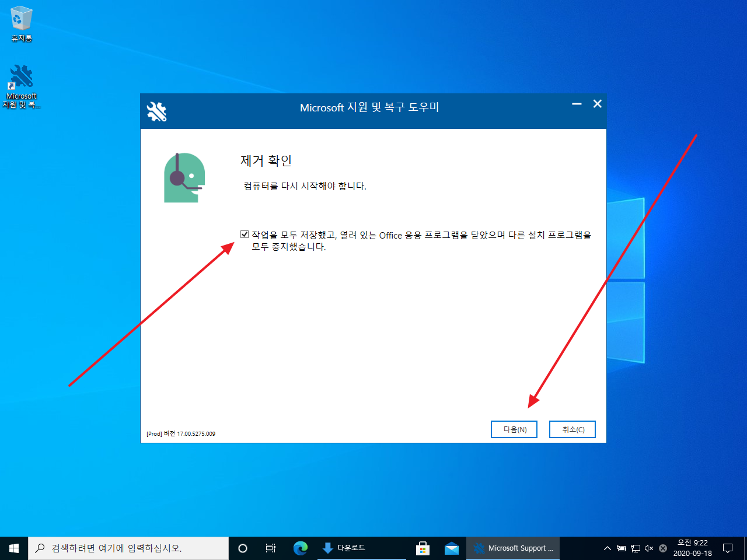747x560 pixels.
Task: Launch the Microsoft Store from the taskbar
Action: tap(423, 548)
